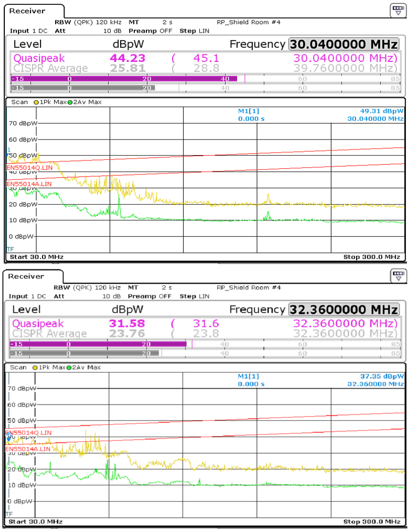Click the lower Step LIN setting
The height and width of the screenshot is (532, 410).
tap(194, 296)
